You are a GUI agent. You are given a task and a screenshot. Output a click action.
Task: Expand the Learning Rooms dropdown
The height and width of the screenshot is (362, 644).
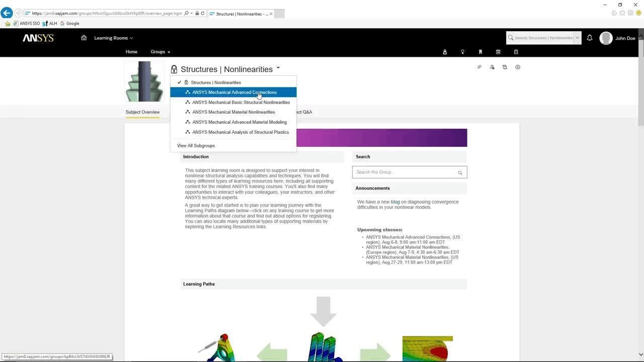(x=114, y=38)
